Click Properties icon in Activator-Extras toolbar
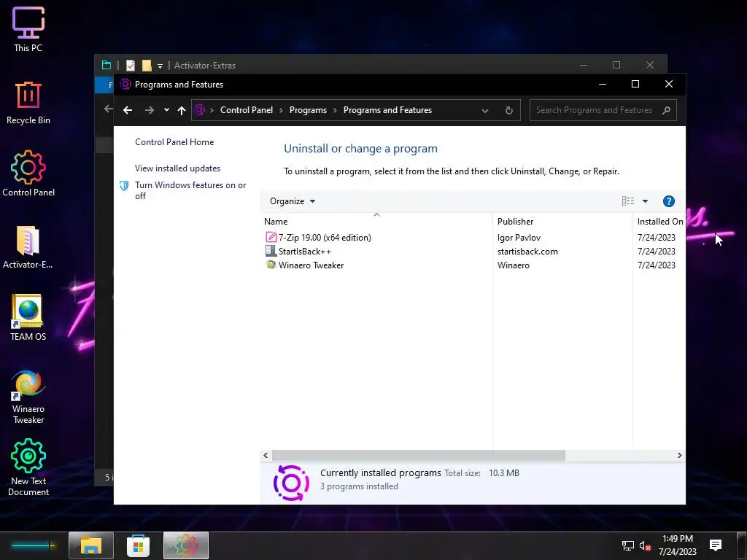Viewport: 747px width, 560px height. point(131,65)
